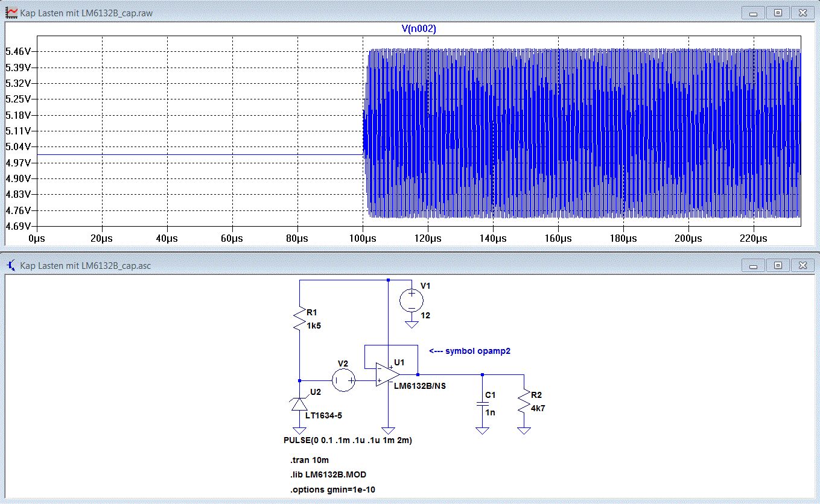Click the .options gmin=1e-10 directive
Image resolution: width=820 pixels, height=504 pixels.
tap(332, 490)
